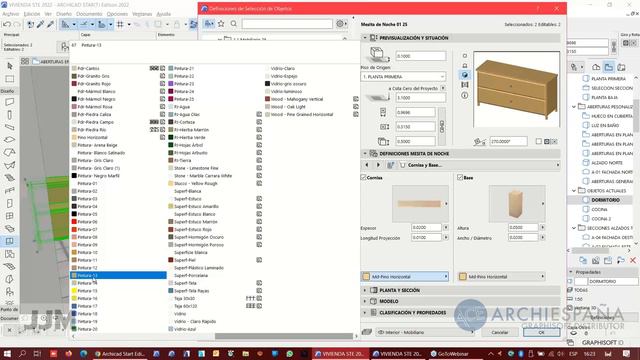Click the favorites star in the object dialog
This screenshot has height=360, width=640.
click(x=221, y=24)
